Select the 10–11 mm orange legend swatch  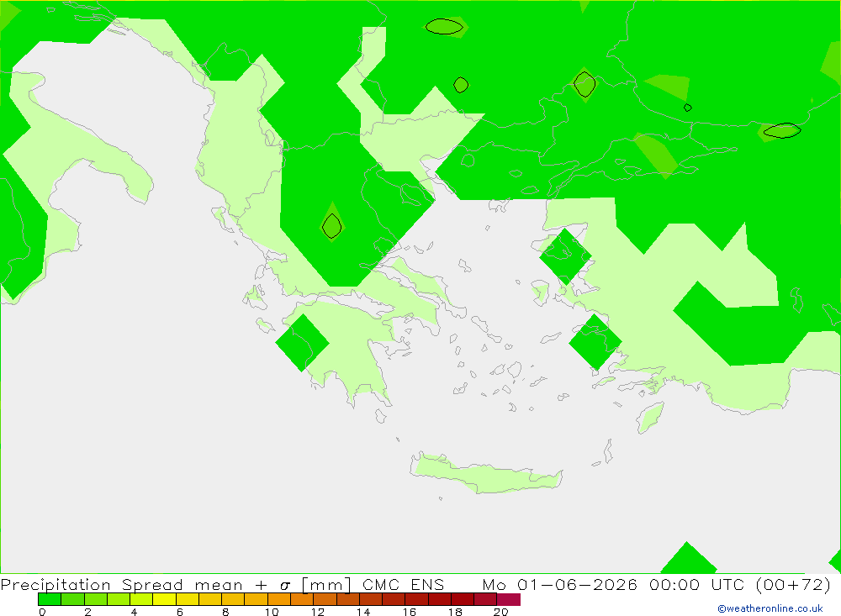pos(279,599)
